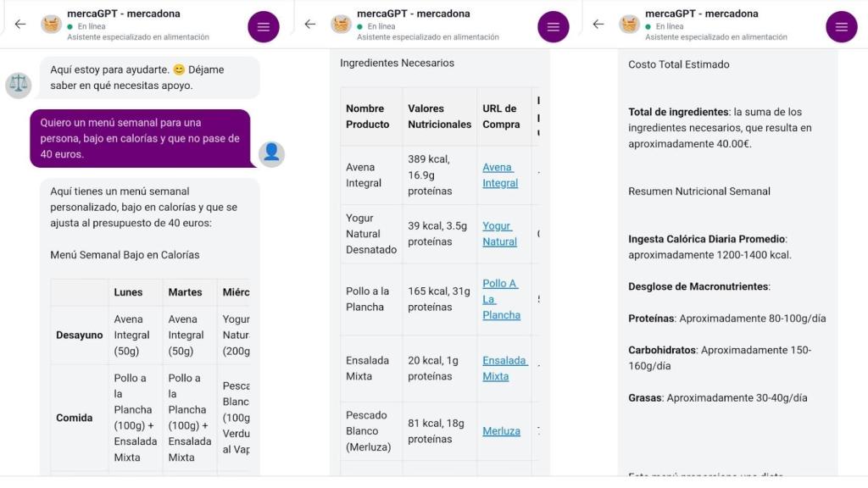Click the assistant's scales avatar icon
This screenshot has width=868, height=488.
(19, 85)
